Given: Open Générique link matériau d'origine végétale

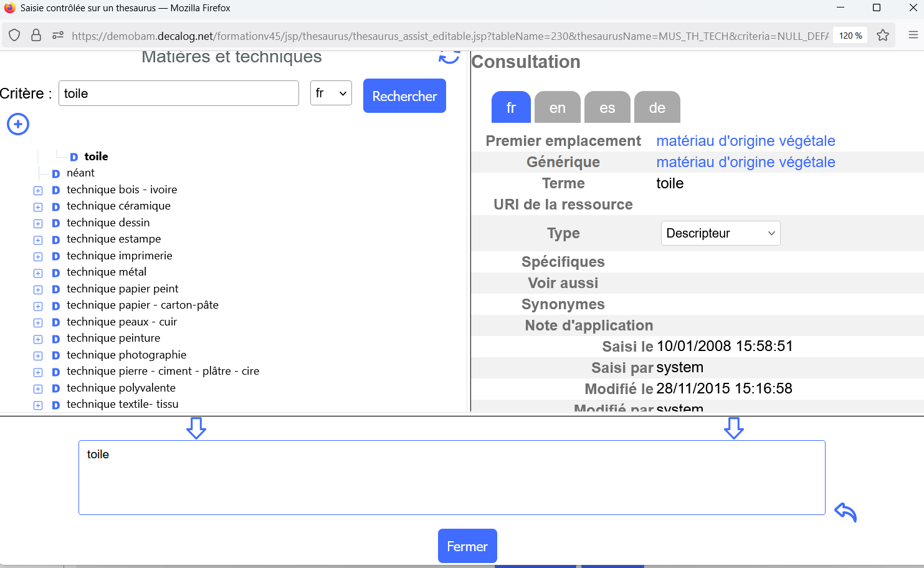Looking at the screenshot, I should point(745,162).
